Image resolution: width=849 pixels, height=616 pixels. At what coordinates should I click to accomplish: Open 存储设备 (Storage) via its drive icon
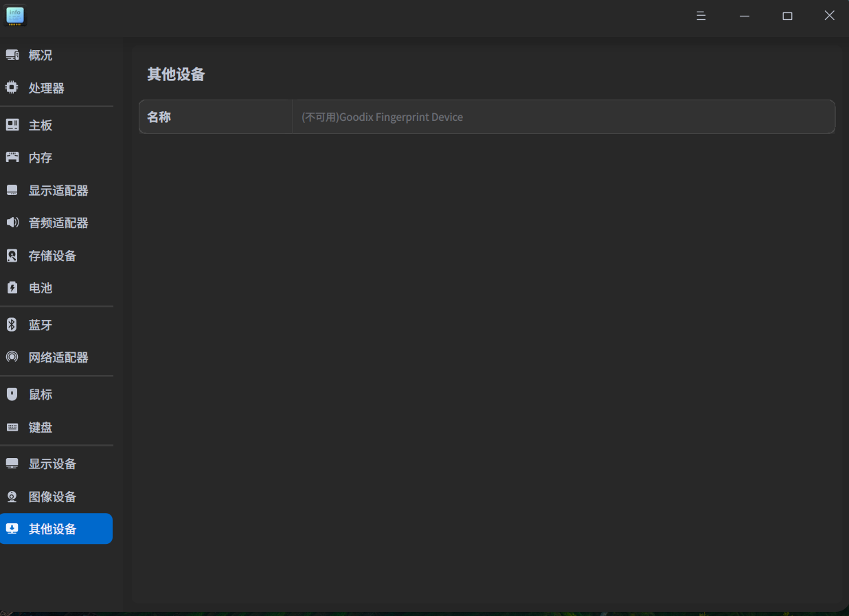pos(11,255)
